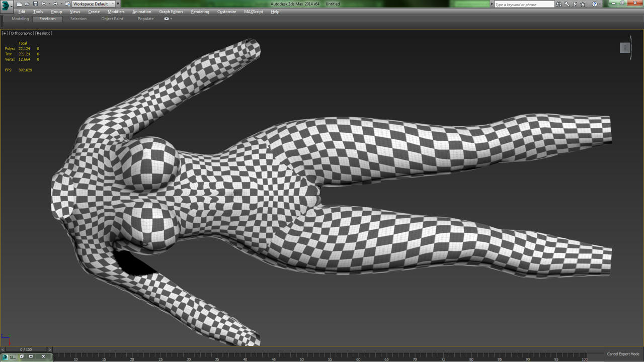Viewport: 644px width, 362px height.
Task: Click the Save File floppy icon
Action: pyautogui.click(x=36, y=4)
